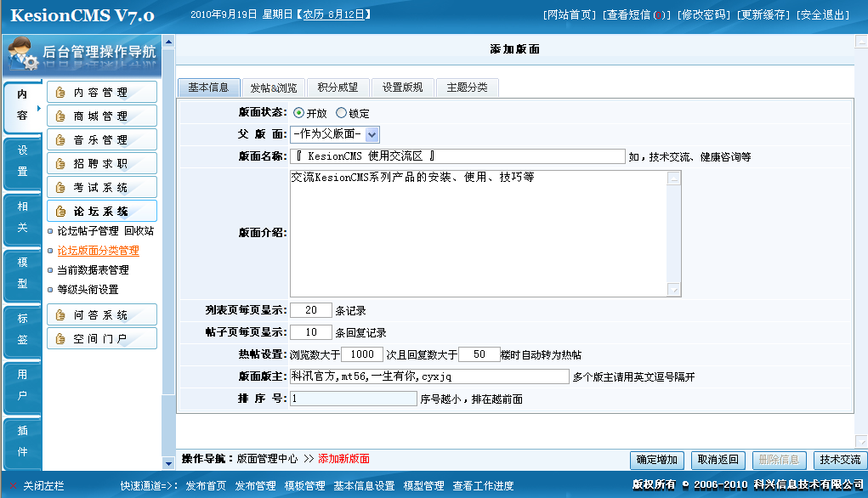Click the sidebar scrollbar up arrow

coord(169,42)
